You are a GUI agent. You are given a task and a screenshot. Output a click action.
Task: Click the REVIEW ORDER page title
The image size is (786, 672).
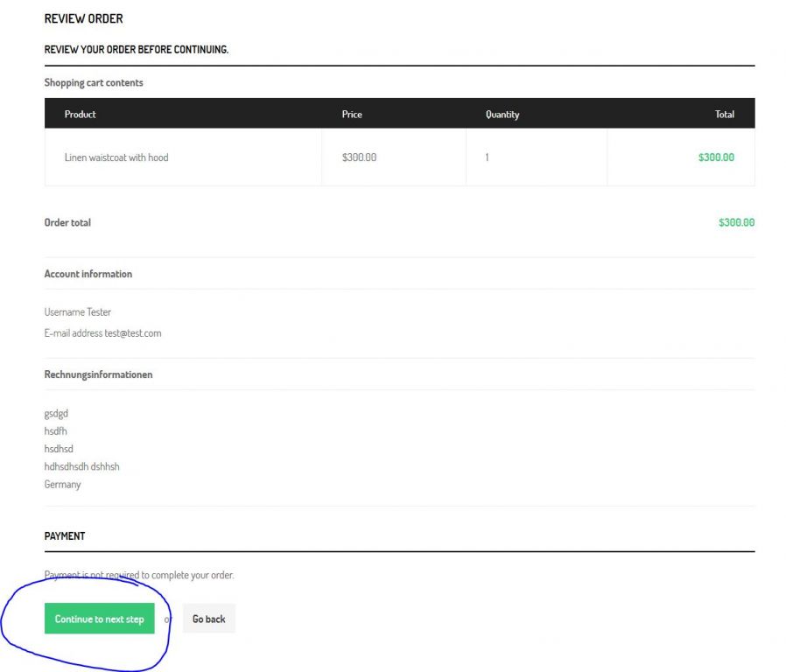(x=83, y=18)
